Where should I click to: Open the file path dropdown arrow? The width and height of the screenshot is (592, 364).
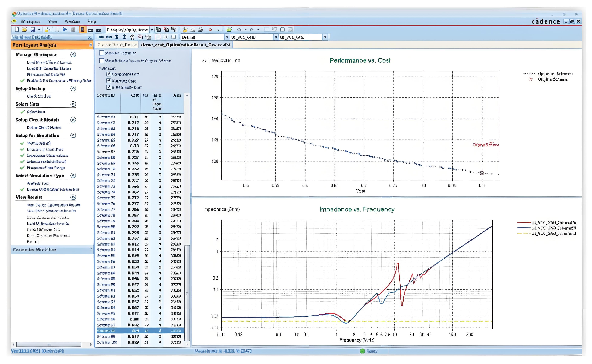(152, 30)
